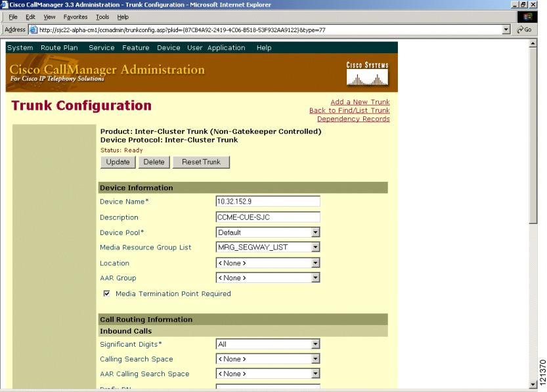Click the Go button beside the address bar

[524, 30]
